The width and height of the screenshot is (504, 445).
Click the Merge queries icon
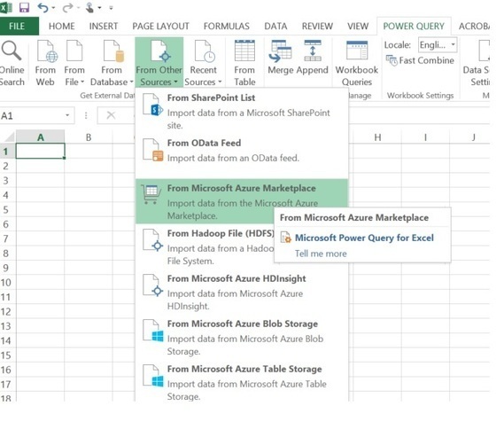(x=280, y=51)
